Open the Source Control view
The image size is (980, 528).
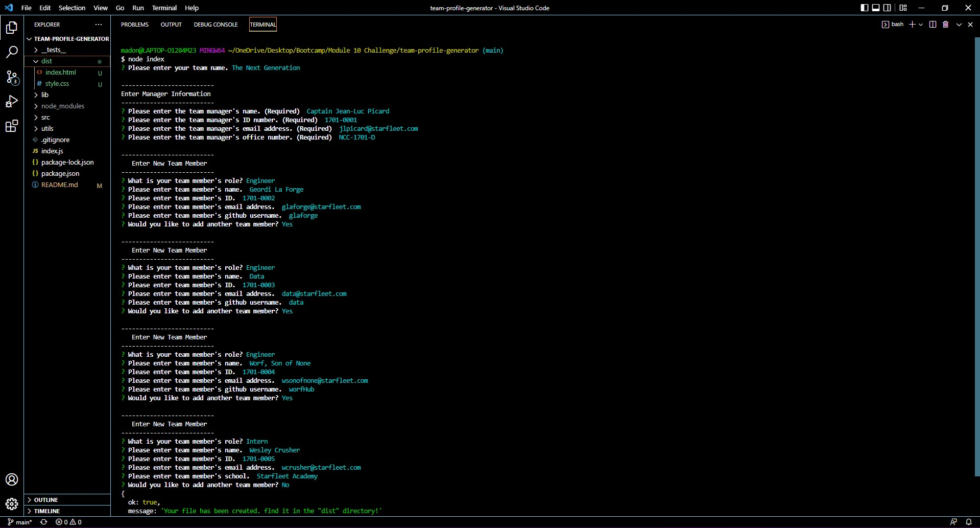11,77
